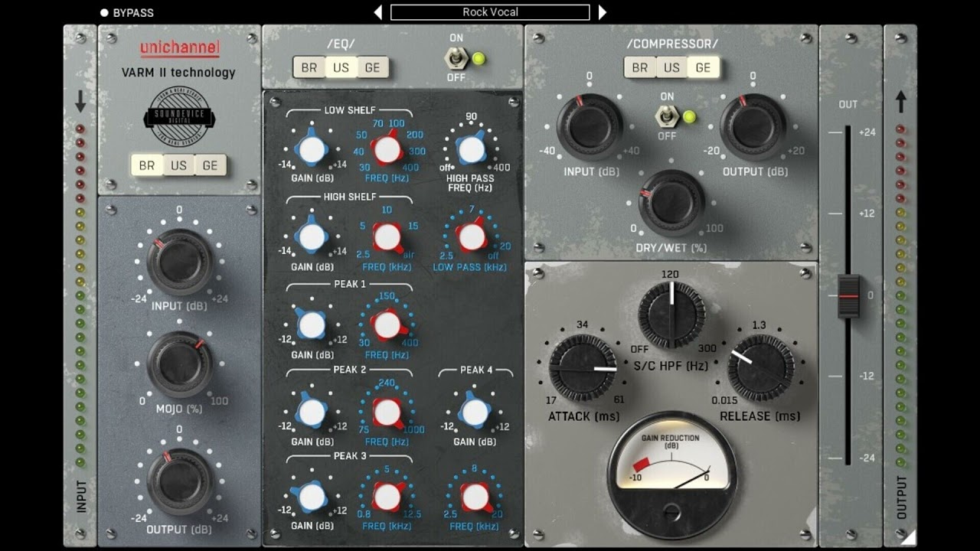The height and width of the screenshot is (551, 980).
Task: Click the 'VARM II technology' text
Action: 178,73
